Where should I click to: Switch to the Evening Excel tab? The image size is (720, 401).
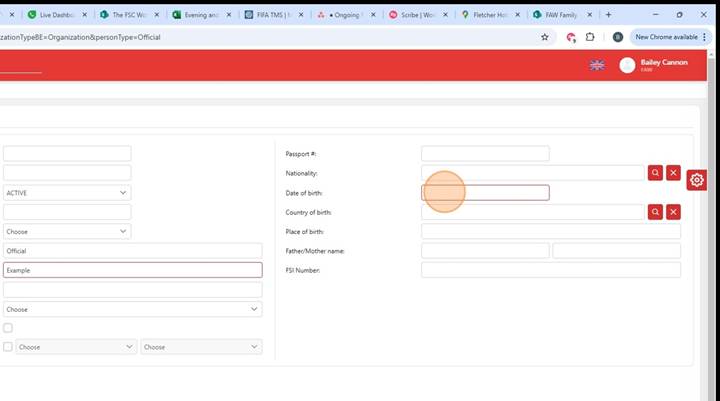point(201,15)
